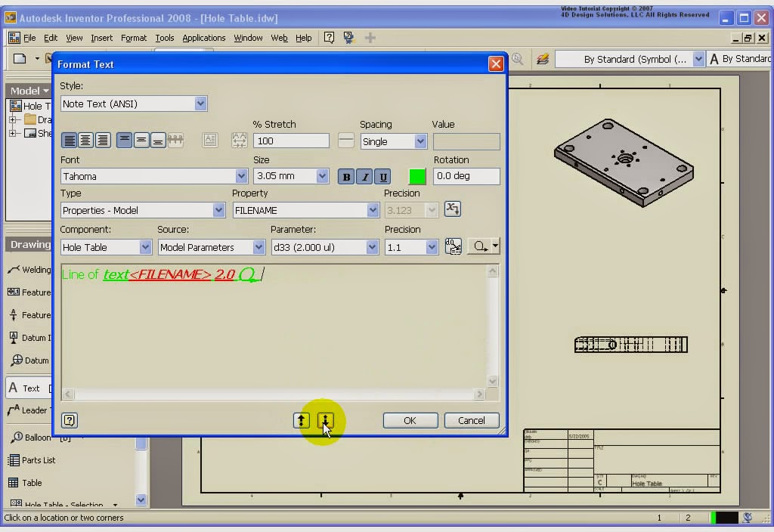Open the Property dropdown showing FILENAME

pos(373,210)
